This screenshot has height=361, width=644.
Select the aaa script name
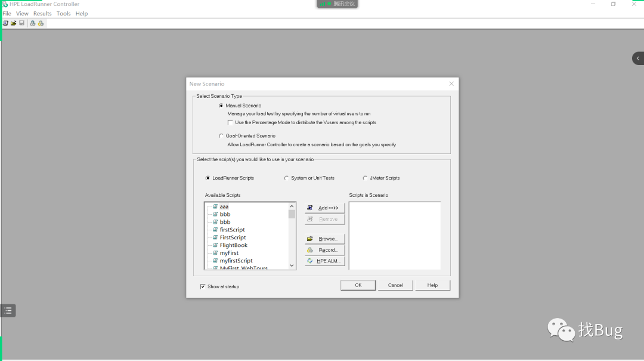224,207
